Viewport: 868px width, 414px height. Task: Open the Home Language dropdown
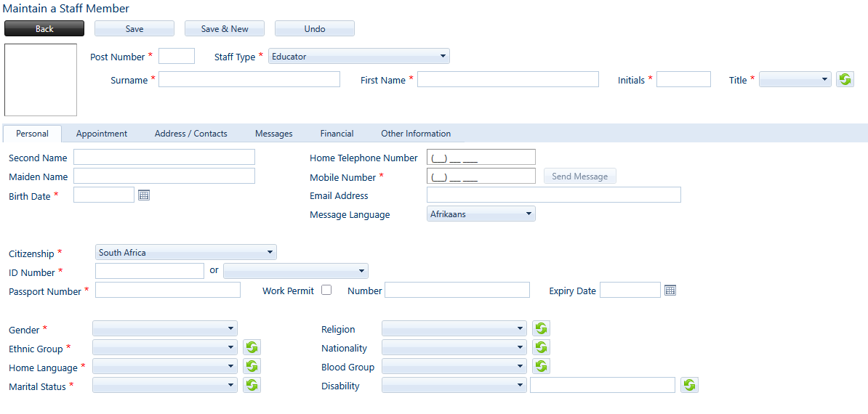point(165,367)
